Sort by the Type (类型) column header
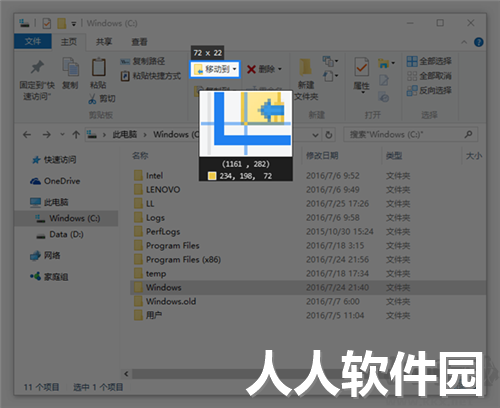This screenshot has width=500, height=408. (394, 156)
